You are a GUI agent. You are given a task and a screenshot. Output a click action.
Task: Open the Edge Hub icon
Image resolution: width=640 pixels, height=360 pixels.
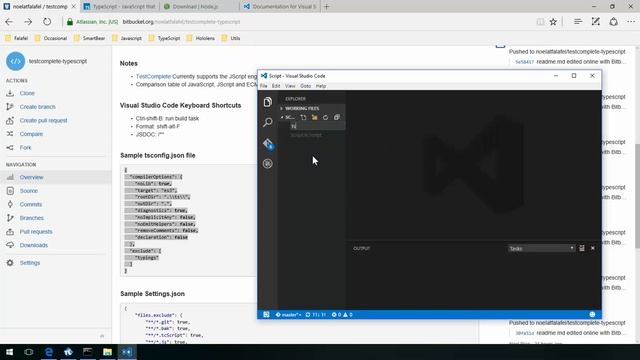tap(578, 22)
